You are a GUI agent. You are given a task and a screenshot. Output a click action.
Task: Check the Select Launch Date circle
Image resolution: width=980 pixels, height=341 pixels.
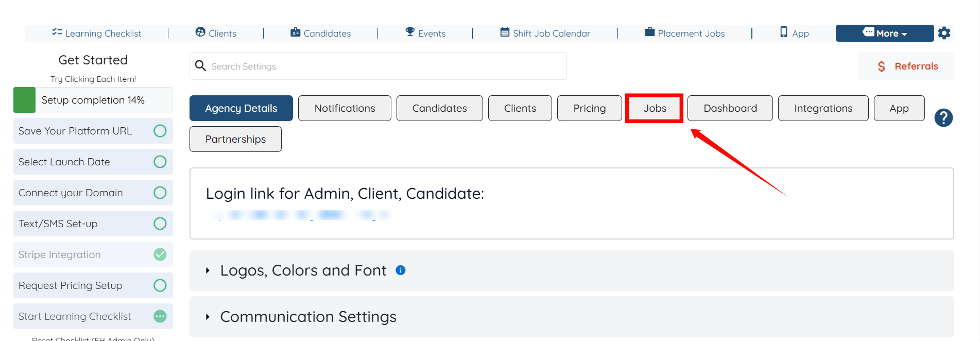(x=160, y=162)
